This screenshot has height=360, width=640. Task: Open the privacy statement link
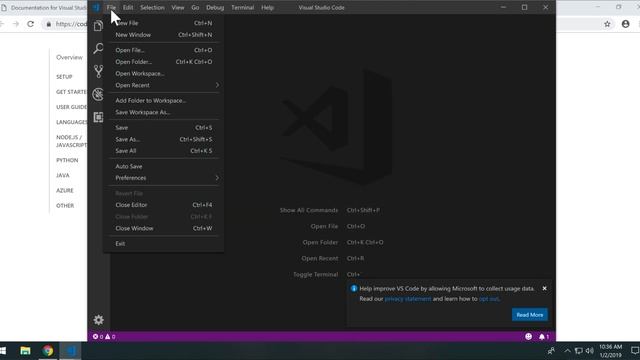pos(407,299)
